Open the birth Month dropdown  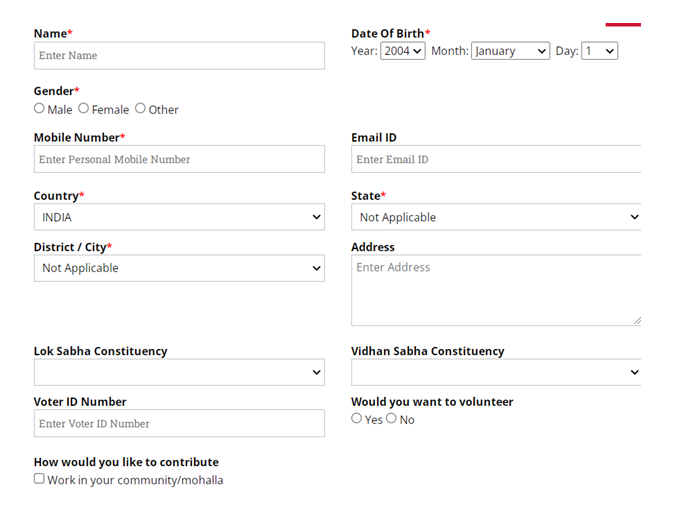510,51
